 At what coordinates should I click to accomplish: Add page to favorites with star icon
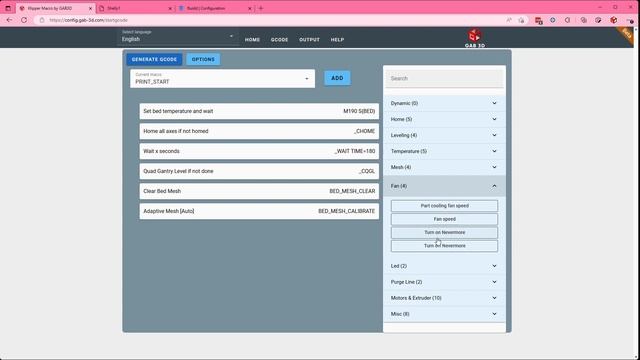[x=521, y=20]
